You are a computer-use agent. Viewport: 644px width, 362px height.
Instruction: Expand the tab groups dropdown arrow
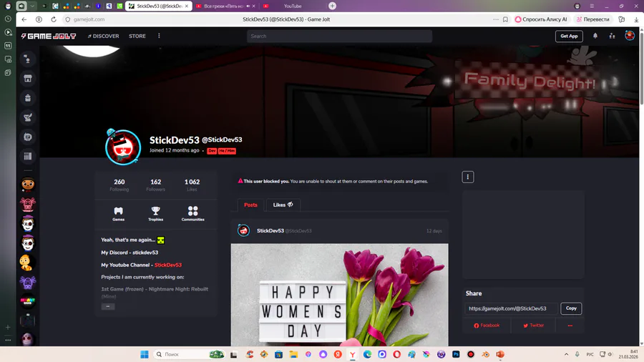click(x=32, y=6)
